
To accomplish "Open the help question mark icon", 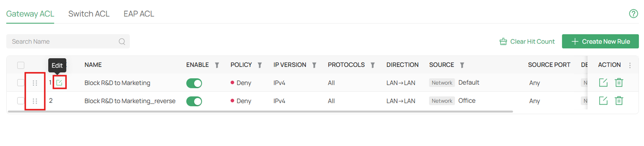I will [633, 14].
